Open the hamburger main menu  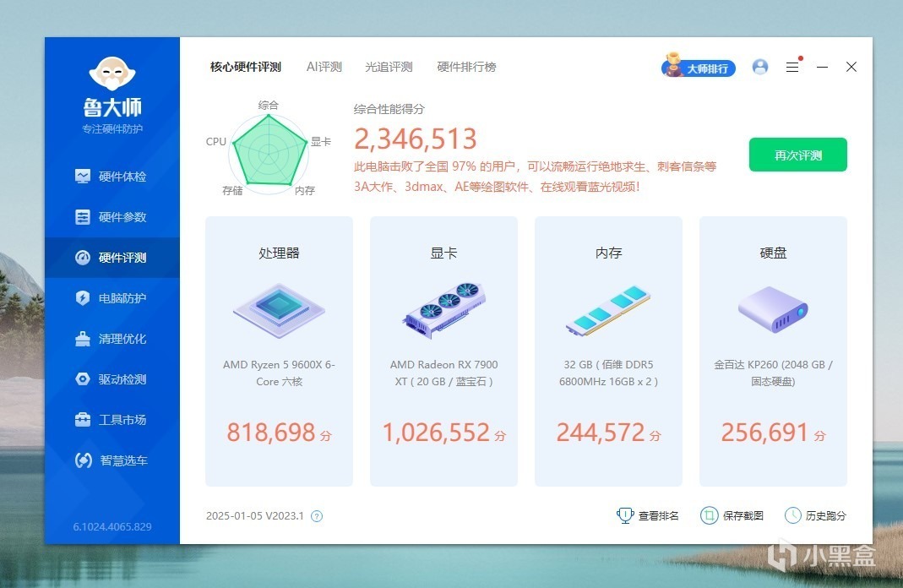(x=792, y=67)
